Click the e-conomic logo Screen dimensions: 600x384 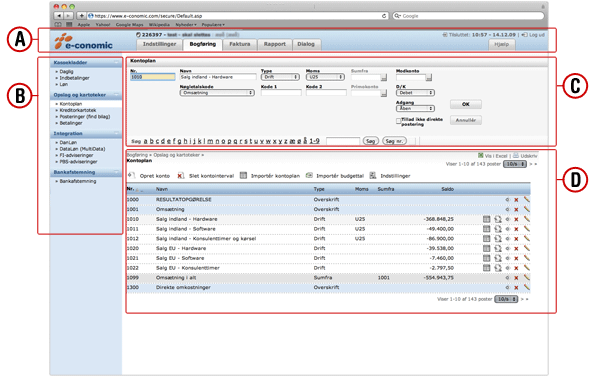point(83,41)
